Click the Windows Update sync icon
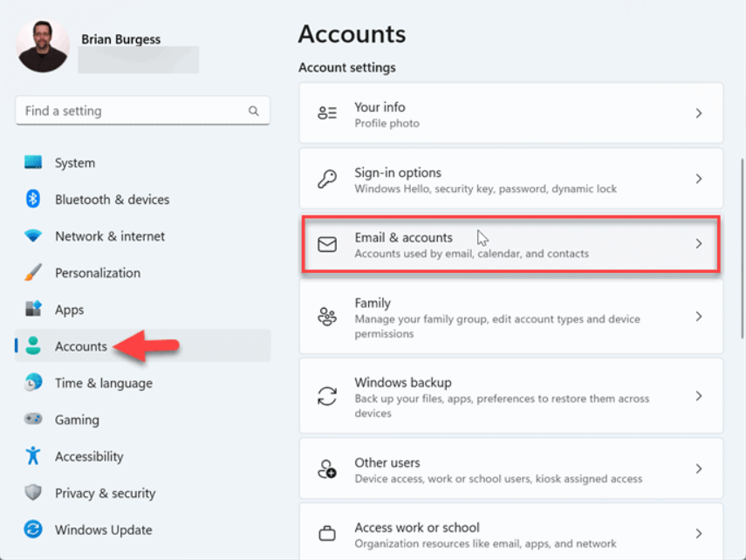This screenshot has width=746, height=560. point(33,529)
